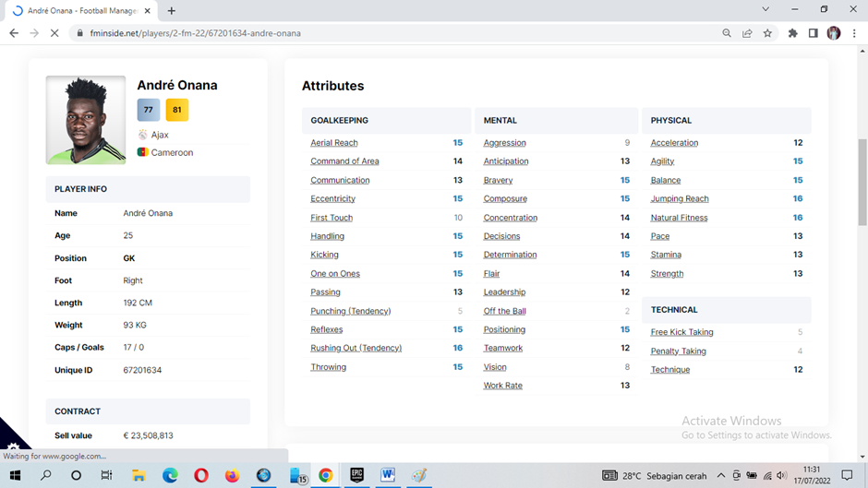
Task: Click the Penalty Taking attribute link
Action: click(678, 351)
